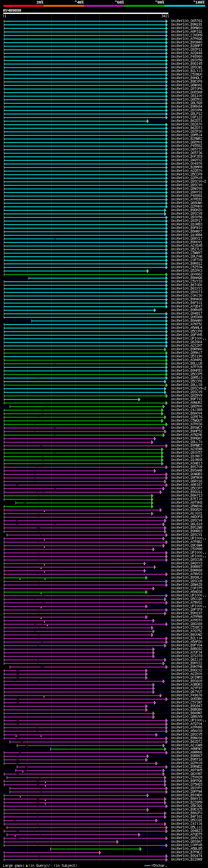Open hit label UniRef100_P49676
Viewport: 208px width, 868px height.
tap(187, 695)
